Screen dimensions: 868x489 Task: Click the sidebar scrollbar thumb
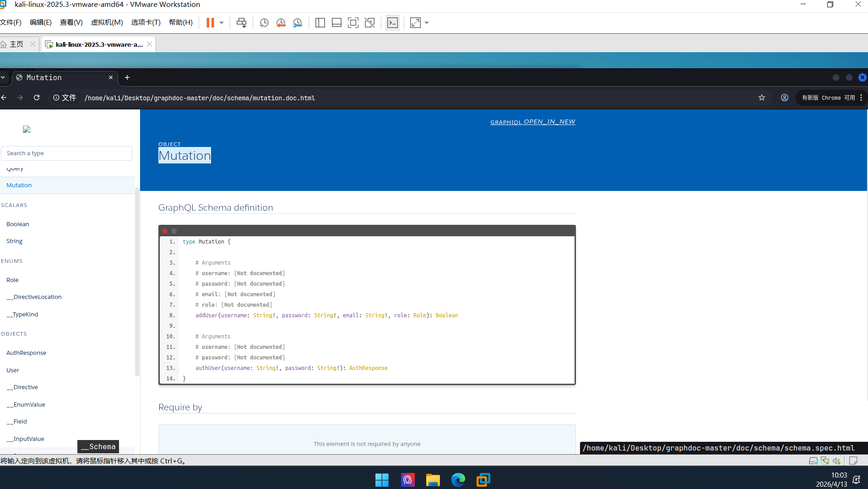[137, 282]
